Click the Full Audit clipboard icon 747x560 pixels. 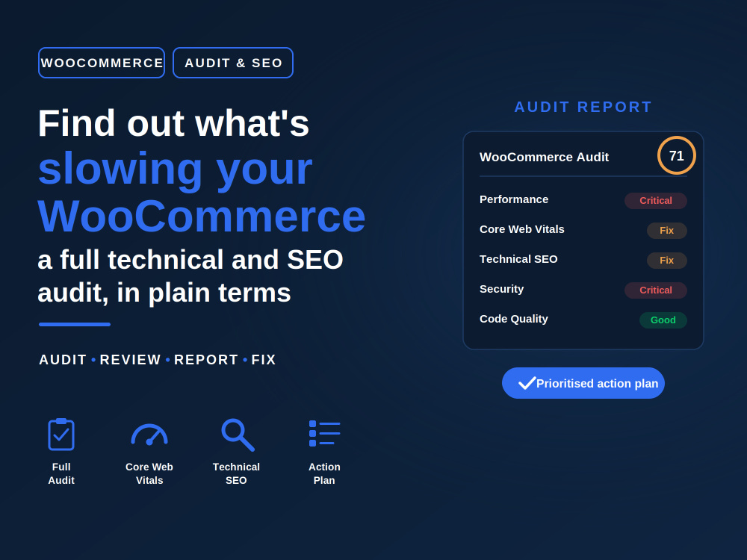coord(61,434)
